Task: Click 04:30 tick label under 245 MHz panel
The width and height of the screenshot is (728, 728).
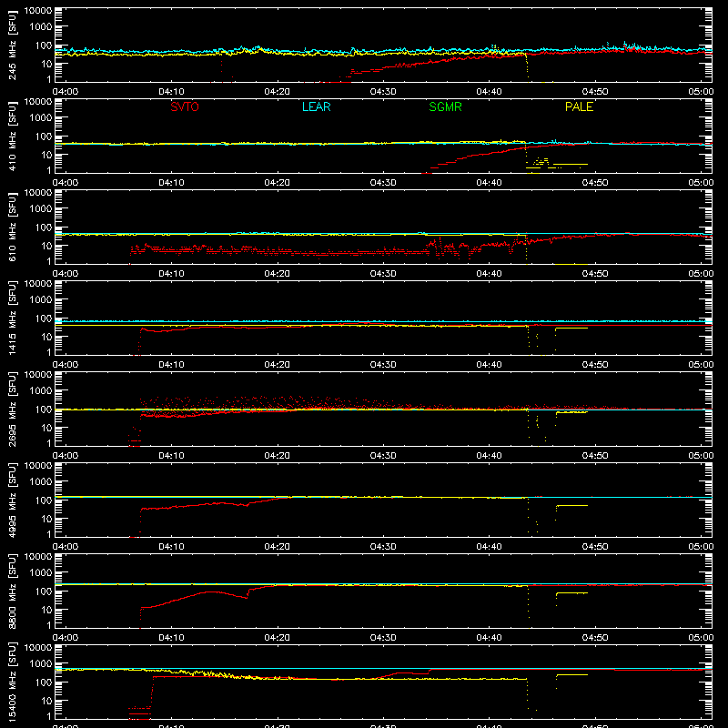Action: pyautogui.click(x=383, y=92)
